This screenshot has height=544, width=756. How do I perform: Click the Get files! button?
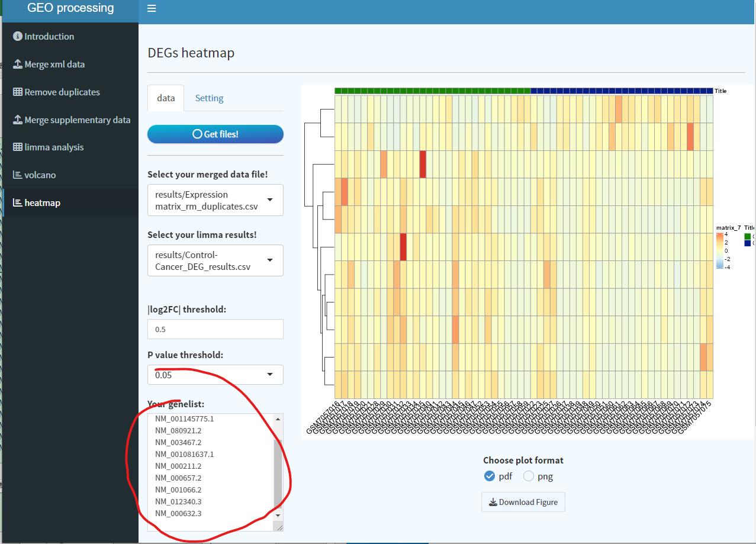click(x=215, y=134)
